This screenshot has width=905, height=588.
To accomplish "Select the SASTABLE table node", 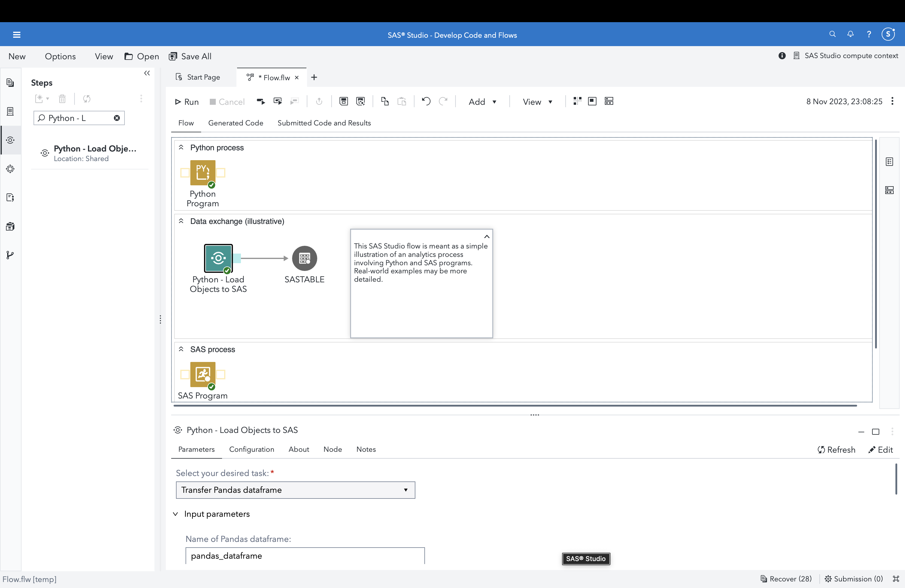I will point(304,258).
